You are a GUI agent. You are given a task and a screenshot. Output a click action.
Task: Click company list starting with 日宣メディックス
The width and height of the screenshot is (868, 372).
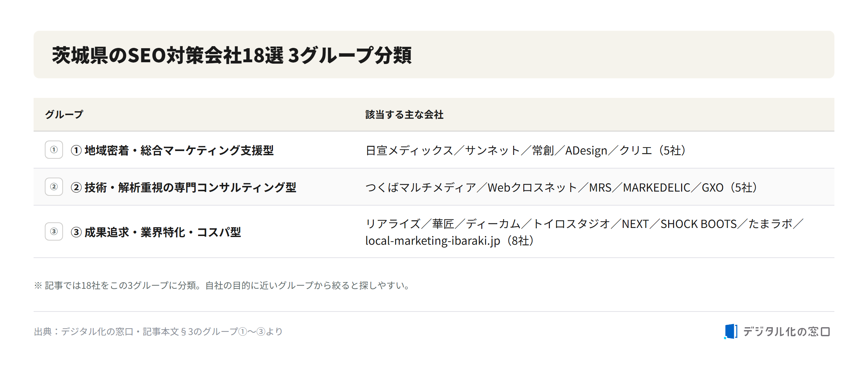coord(526,150)
